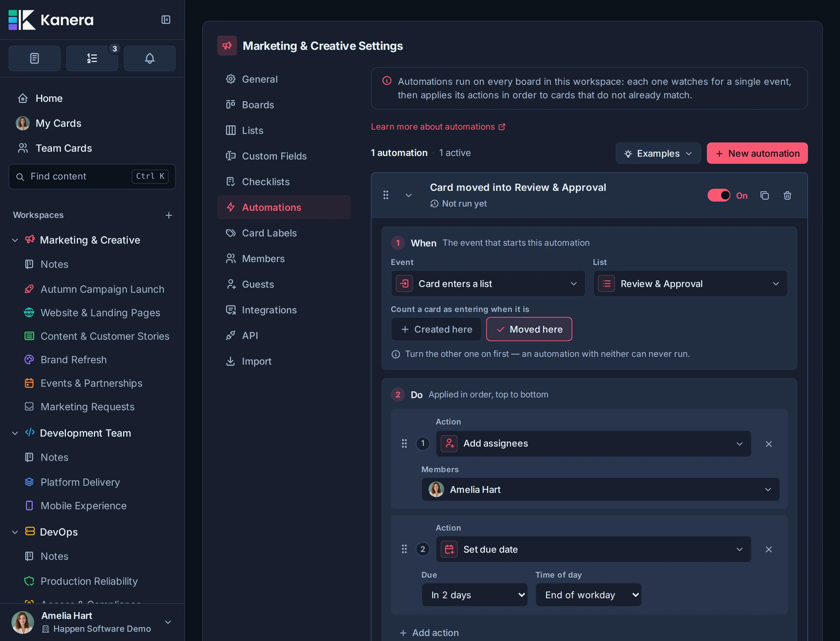Image resolution: width=840 pixels, height=641 pixels.
Task: Add a new workspace with the plus icon
Action: click(x=168, y=215)
